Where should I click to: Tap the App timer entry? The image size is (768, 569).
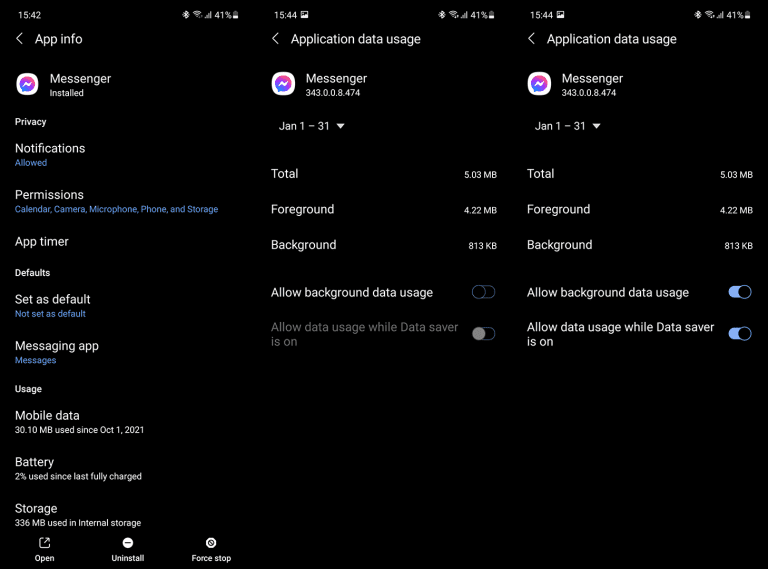42,241
